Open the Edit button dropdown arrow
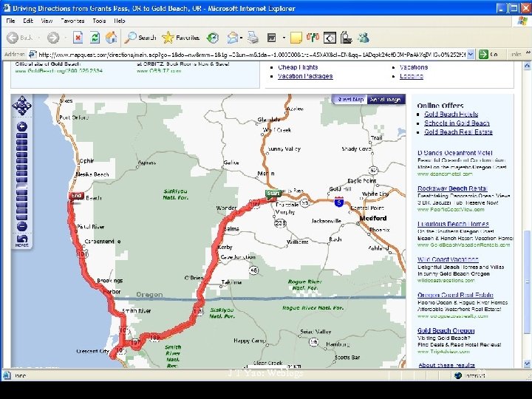 click(284, 38)
